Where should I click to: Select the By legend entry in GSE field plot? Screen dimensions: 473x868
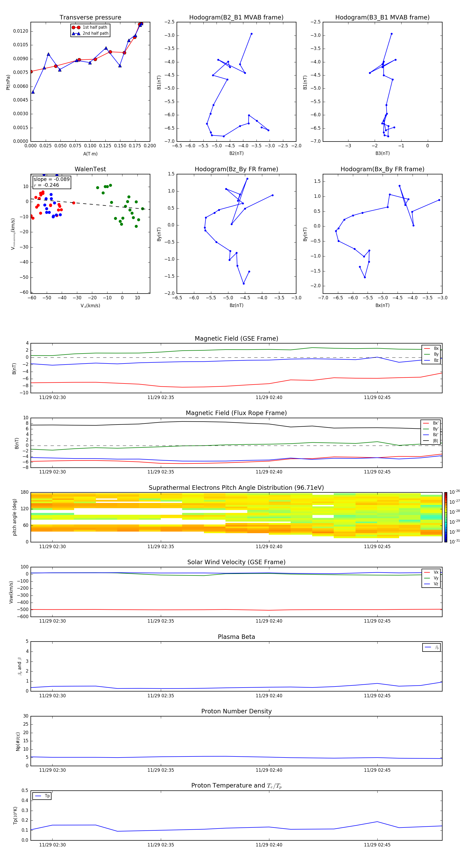[x=431, y=354]
